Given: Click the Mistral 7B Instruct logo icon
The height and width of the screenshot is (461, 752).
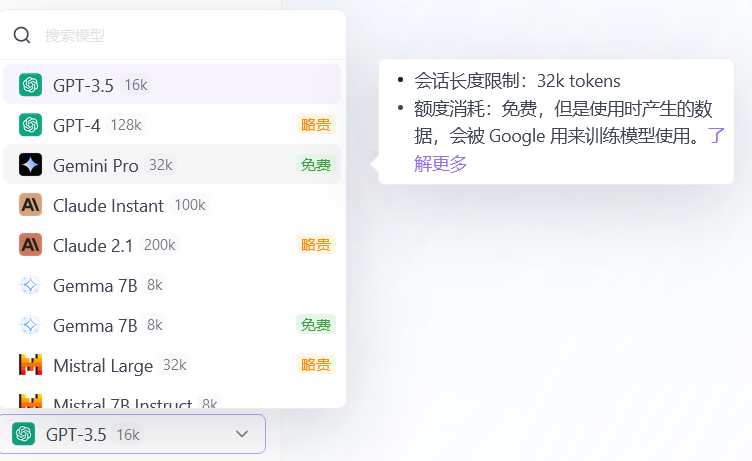Looking at the screenshot, I should point(30,402).
